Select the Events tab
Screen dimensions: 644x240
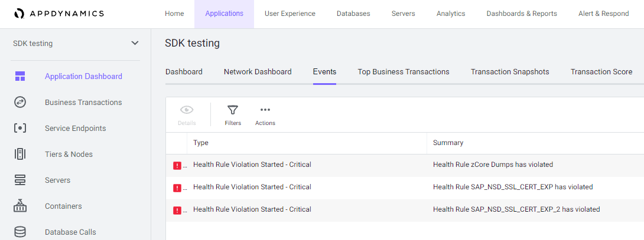[x=324, y=72]
